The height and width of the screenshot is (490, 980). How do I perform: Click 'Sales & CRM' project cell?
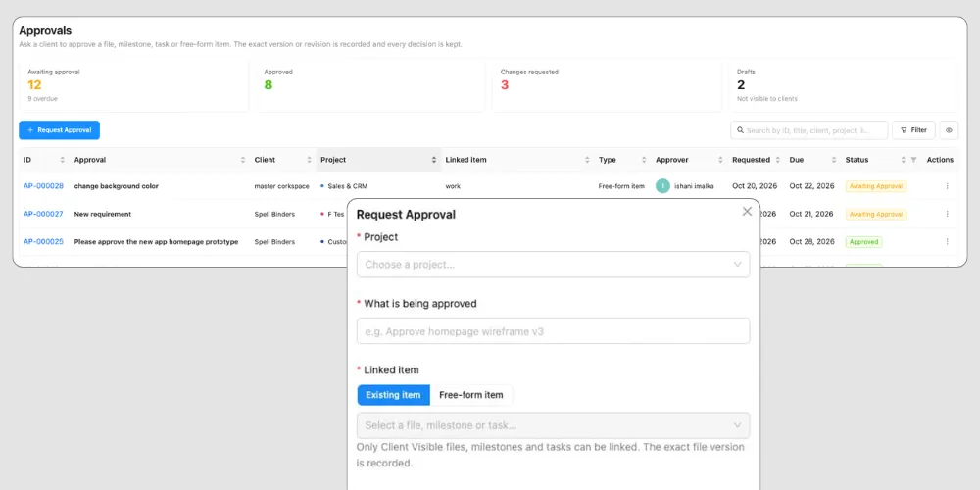(348, 186)
